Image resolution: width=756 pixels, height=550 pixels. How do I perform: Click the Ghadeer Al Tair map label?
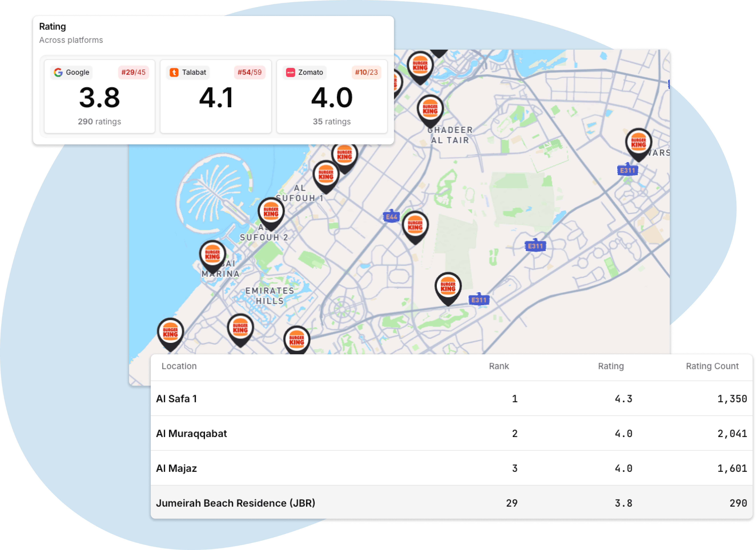450,135
